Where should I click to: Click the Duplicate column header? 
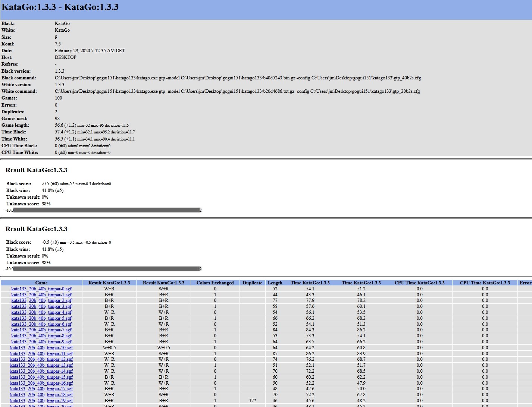click(x=252, y=283)
